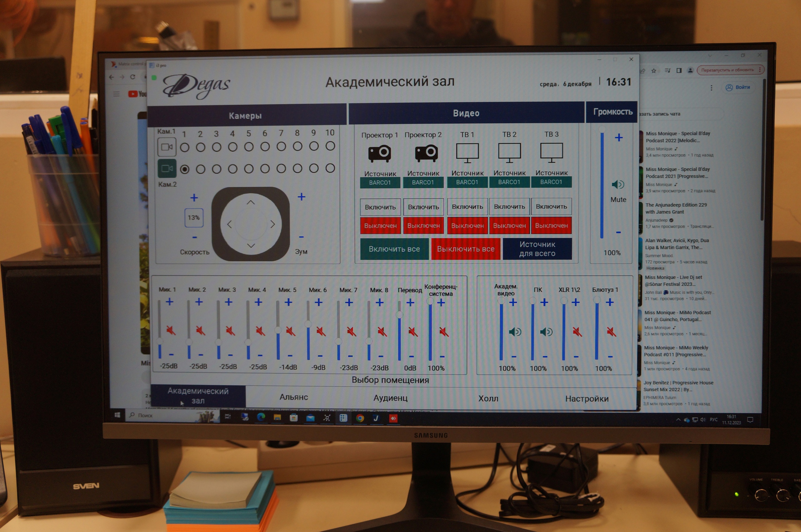This screenshot has width=801, height=532.
Task: Unmute the Блютуз 1 channel icon
Action: [611, 332]
